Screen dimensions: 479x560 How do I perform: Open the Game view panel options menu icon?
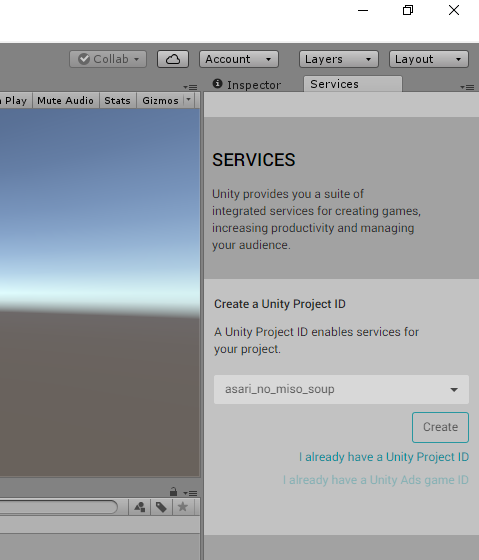190,87
